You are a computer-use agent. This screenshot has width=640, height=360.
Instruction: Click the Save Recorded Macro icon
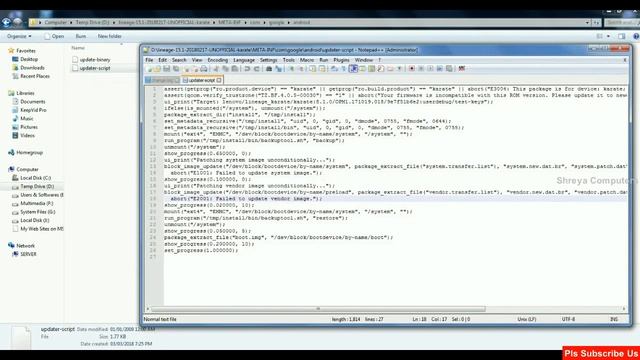coord(449,69)
